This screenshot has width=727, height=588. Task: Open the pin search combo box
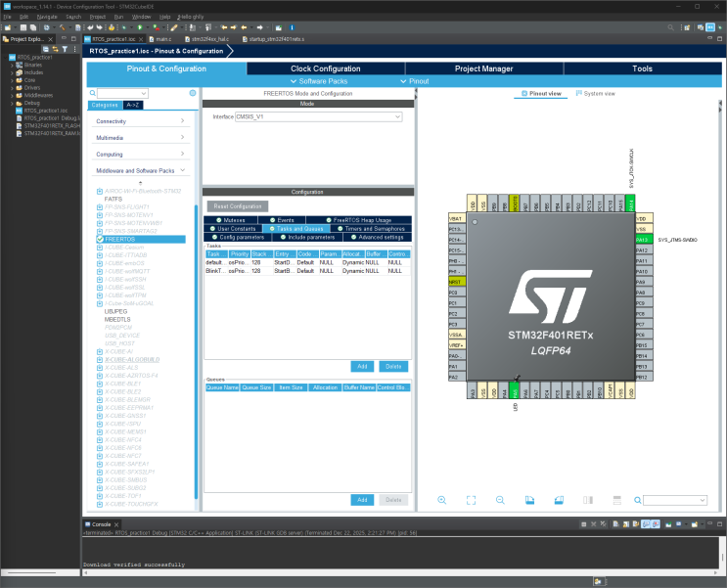click(675, 500)
